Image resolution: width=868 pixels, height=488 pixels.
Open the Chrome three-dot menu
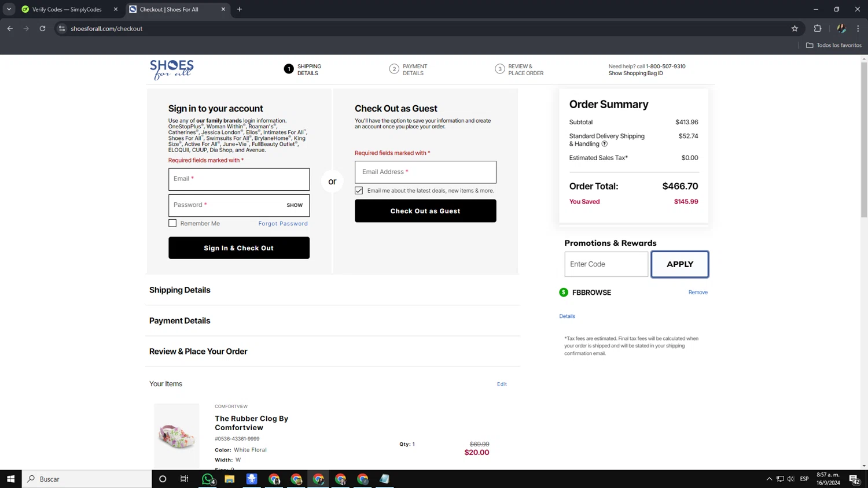pos(858,28)
